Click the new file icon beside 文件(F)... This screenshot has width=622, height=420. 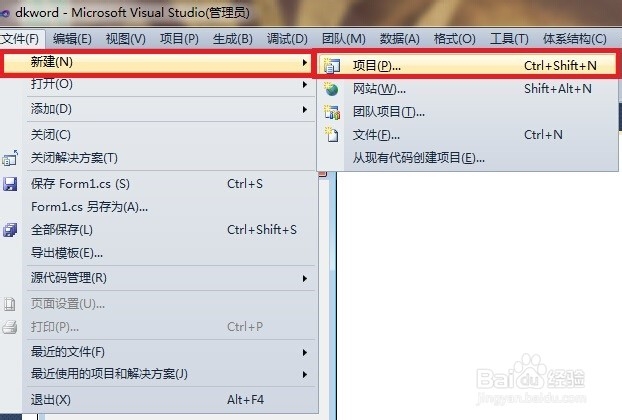(x=332, y=135)
